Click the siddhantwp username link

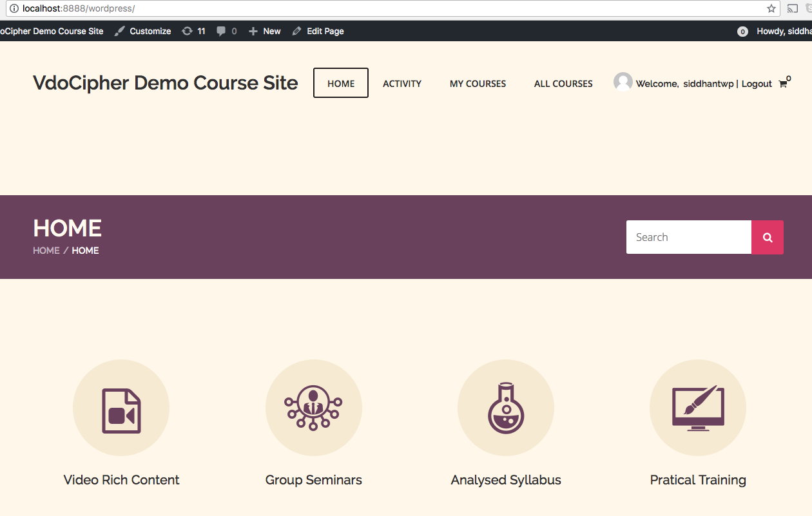708,84
